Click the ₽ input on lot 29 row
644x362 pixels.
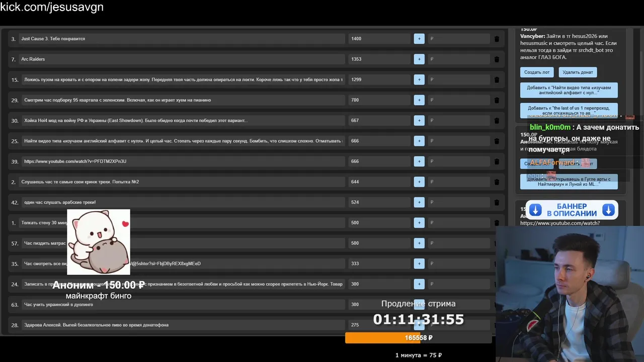(459, 100)
